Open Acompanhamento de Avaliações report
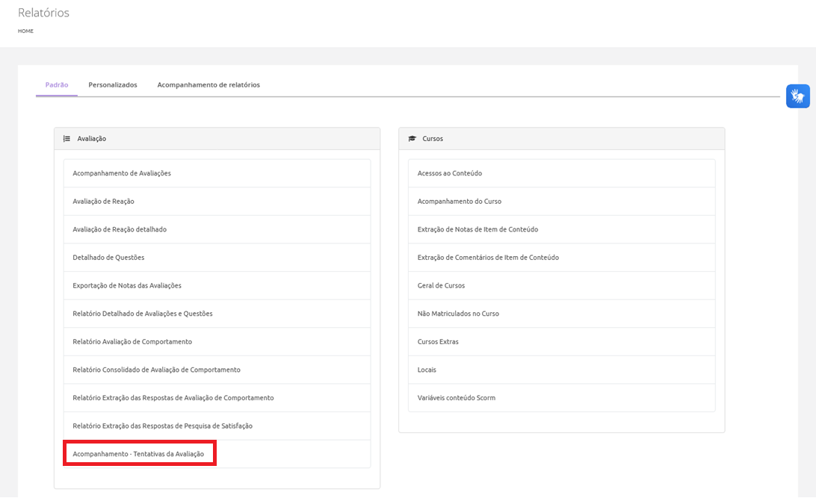816x504 pixels. point(217,173)
